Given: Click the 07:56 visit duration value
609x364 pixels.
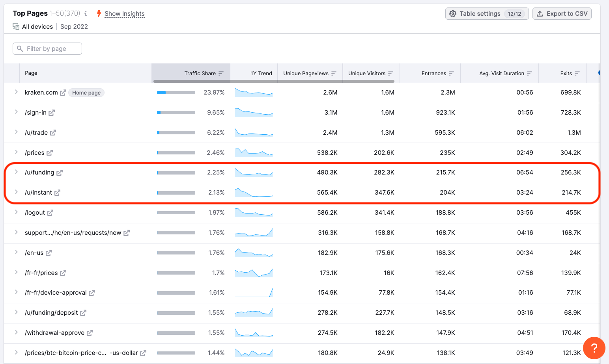Looking at the screenshot, I should coord(525,273).
